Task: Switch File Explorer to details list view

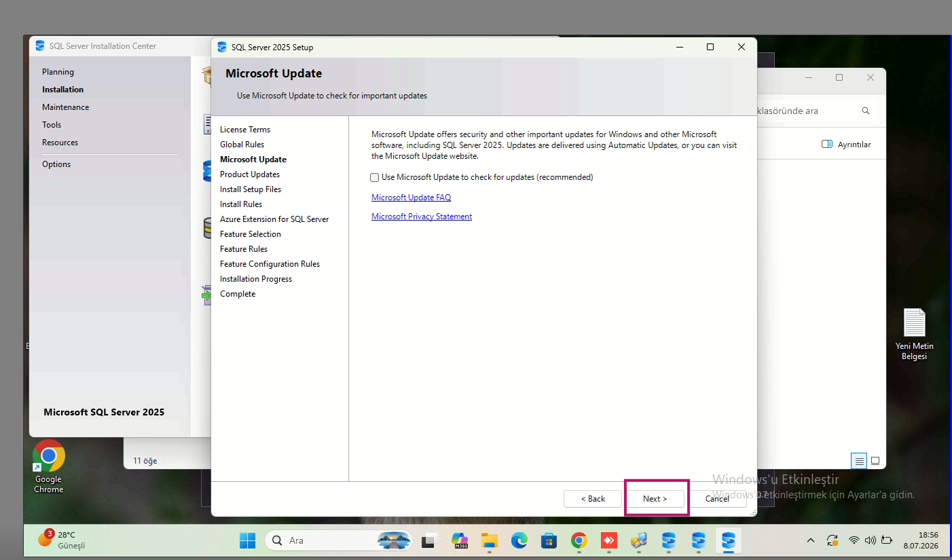Action: 860,461
